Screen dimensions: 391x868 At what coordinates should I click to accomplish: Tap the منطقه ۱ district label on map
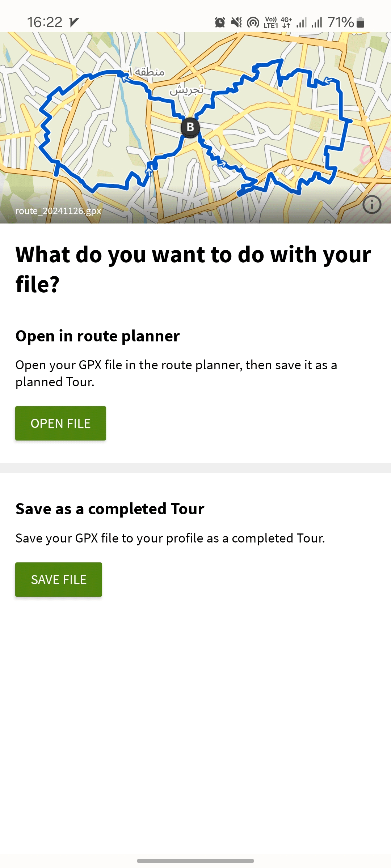(147, 72)
